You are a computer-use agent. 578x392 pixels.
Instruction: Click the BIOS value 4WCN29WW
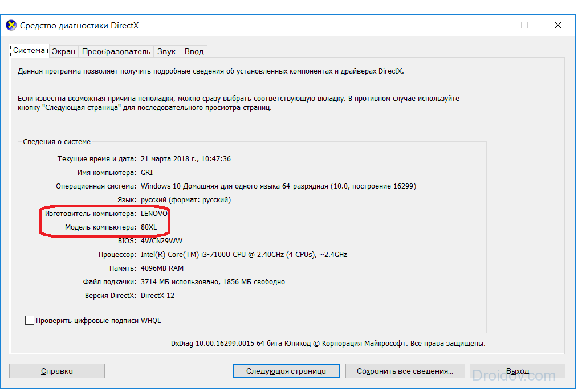pos(161,241)
